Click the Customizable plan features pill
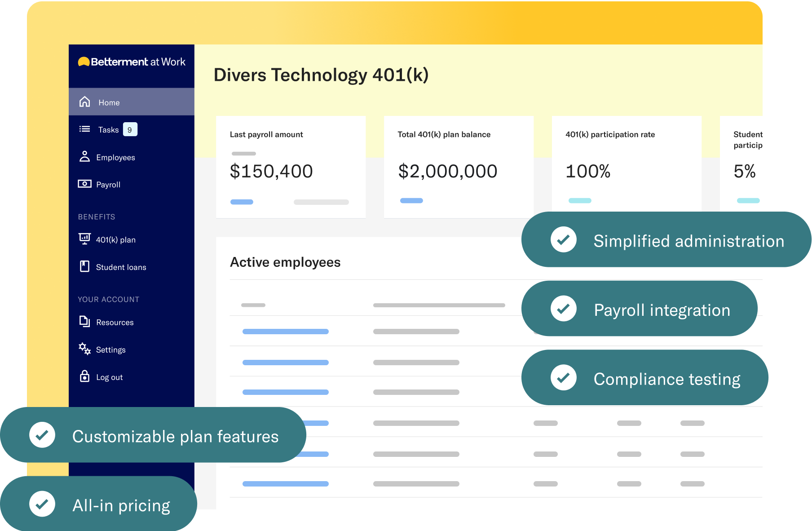The image size is (812, 531). (x=153, y=435)
